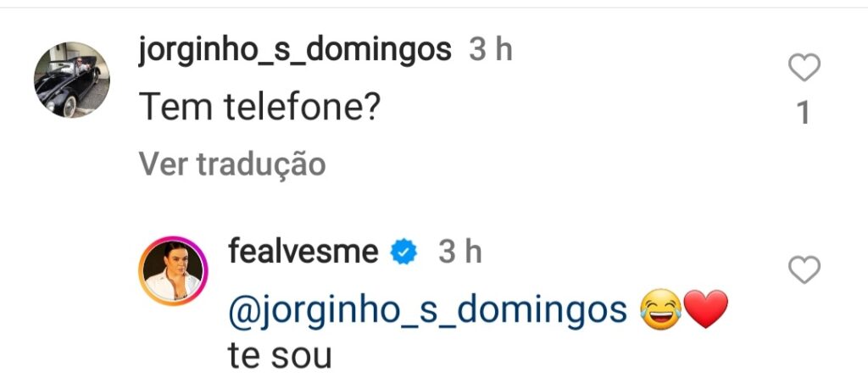Visit the fealvesme profile via username

302,252
